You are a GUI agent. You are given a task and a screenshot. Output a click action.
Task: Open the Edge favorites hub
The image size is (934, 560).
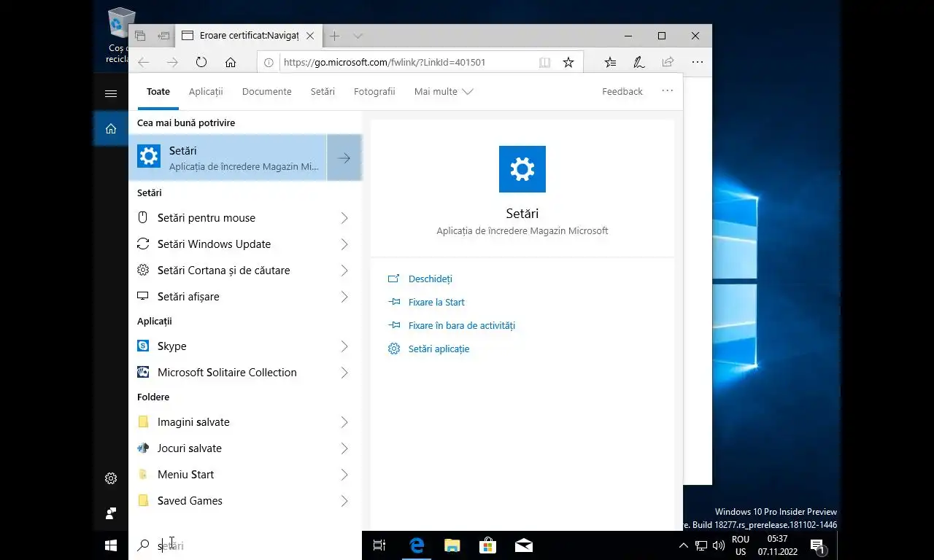pos(610,63)
